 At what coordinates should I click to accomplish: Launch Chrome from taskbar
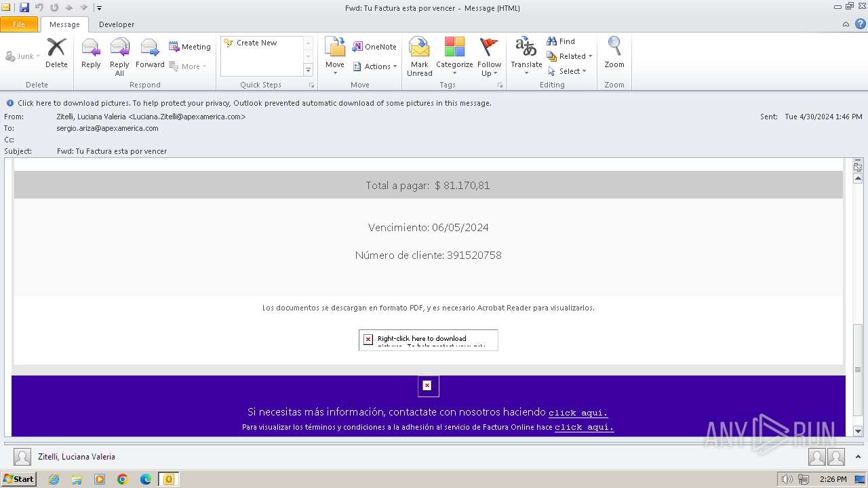[123, 479]
